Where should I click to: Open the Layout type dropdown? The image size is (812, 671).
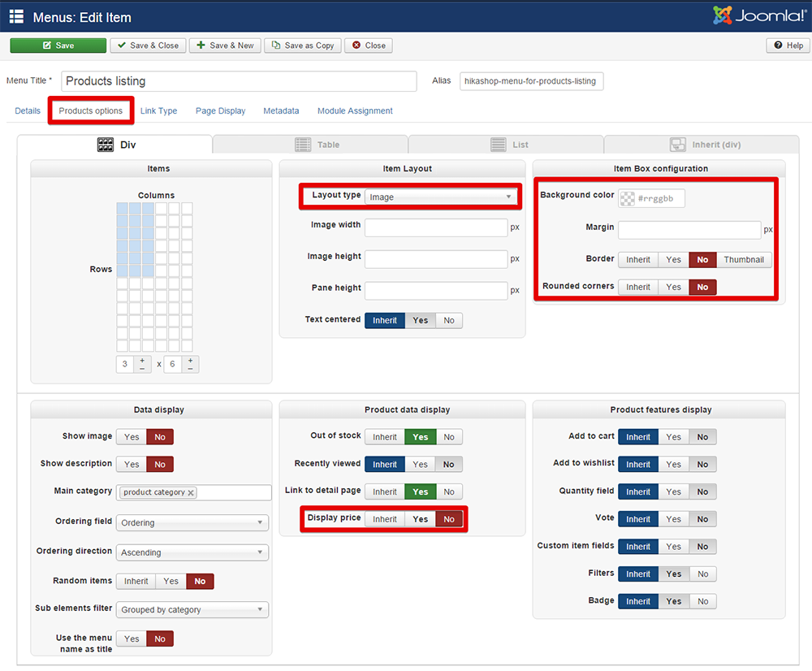click(440, 197)
